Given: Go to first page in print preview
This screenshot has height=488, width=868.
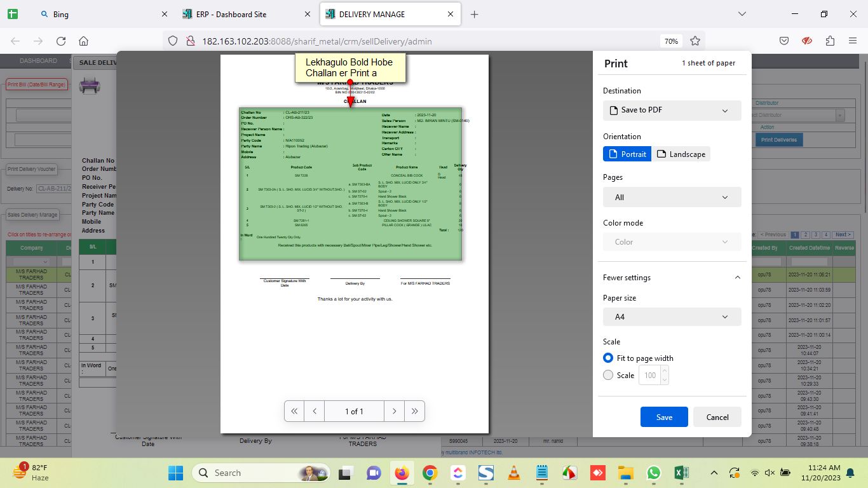Looking at the screenshot, I should (294, 411).
